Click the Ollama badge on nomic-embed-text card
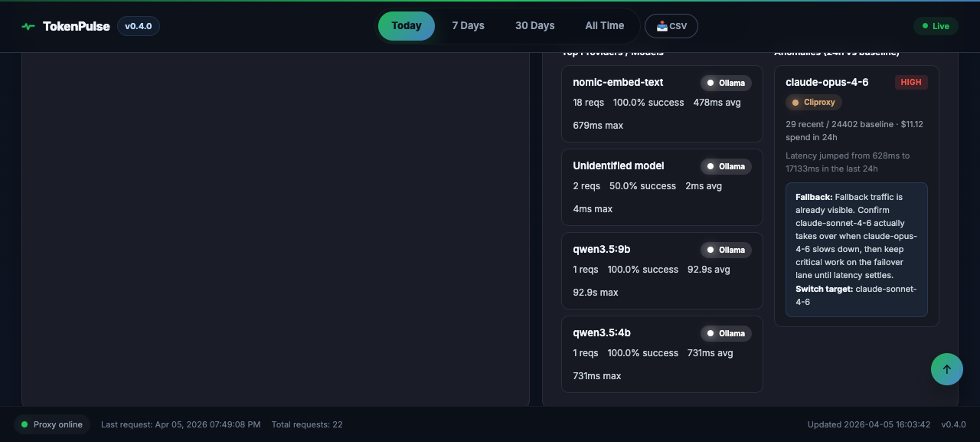 click(726, 83)
